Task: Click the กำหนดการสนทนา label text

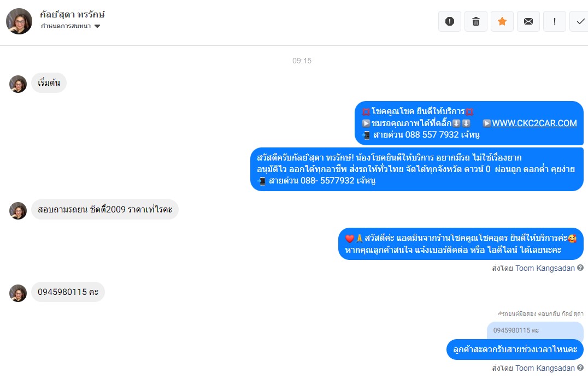Action: click(66, 26)
